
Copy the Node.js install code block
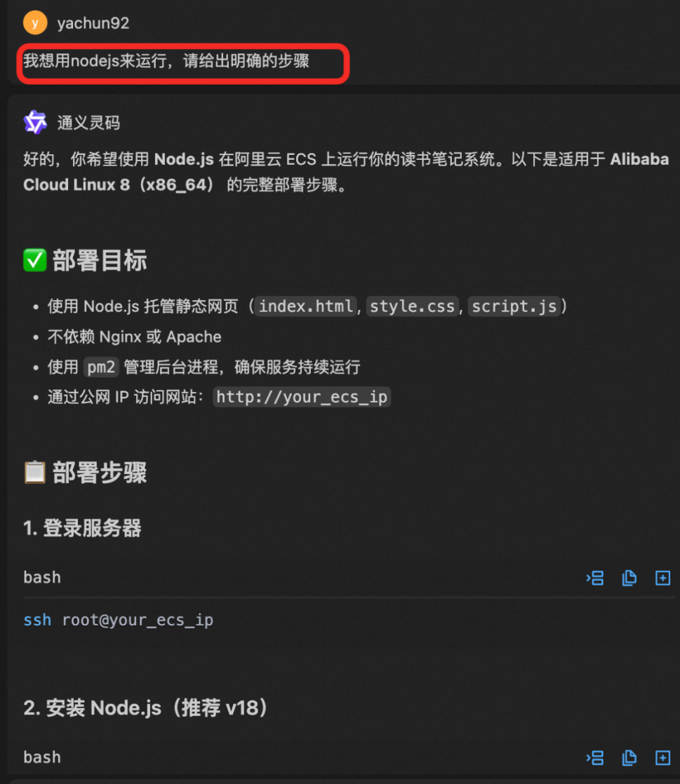[629, 757]
